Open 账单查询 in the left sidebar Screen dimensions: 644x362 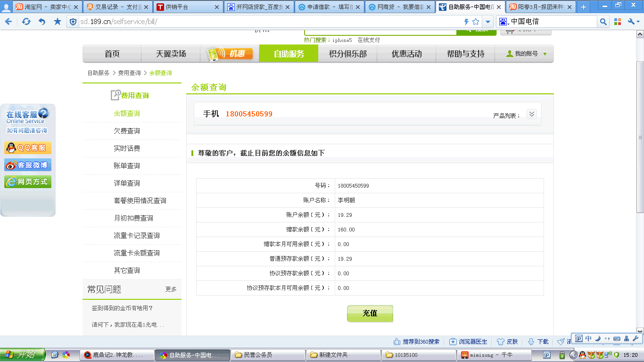(127, 166)
